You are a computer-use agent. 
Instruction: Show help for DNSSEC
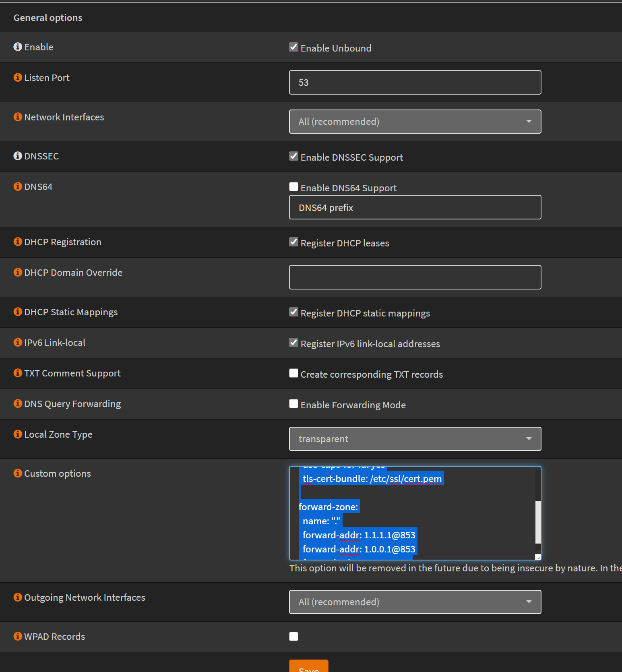coord(18,156)
